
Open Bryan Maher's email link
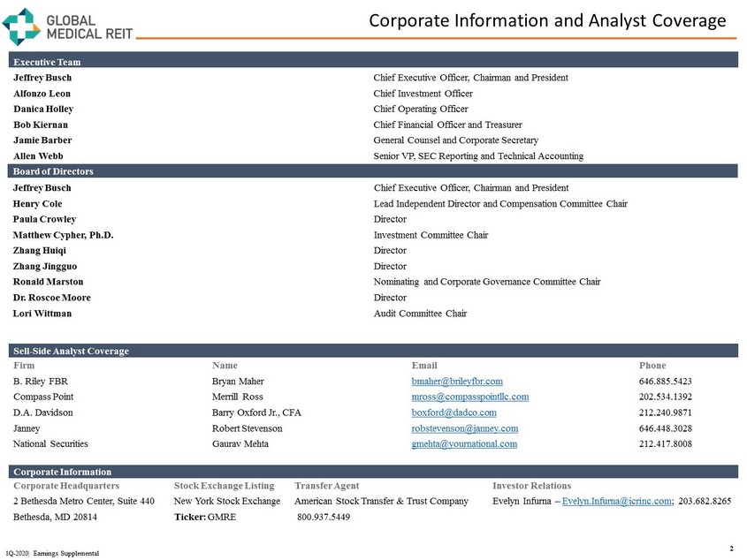pos(456,381)
